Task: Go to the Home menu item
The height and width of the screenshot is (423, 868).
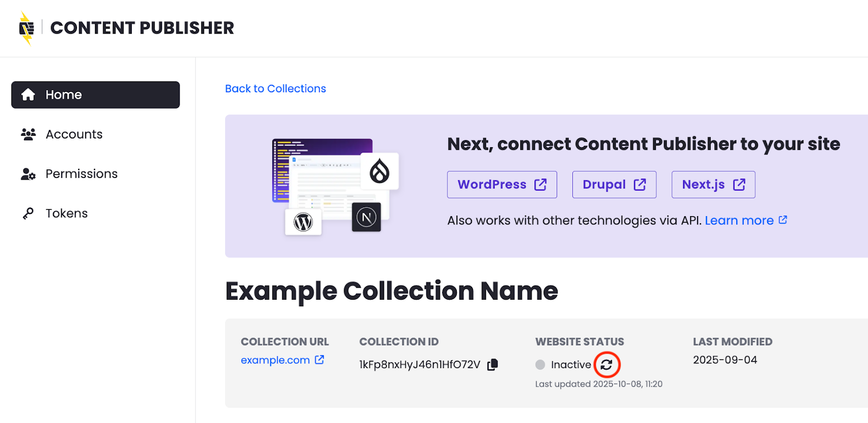Action: tap(95, 95)
